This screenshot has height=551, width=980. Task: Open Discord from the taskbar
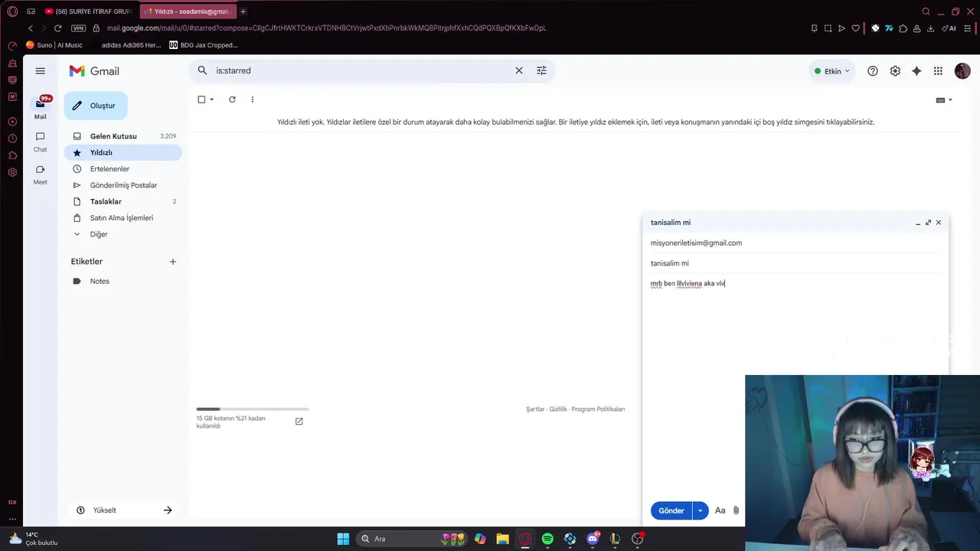(x=593, y=539)
